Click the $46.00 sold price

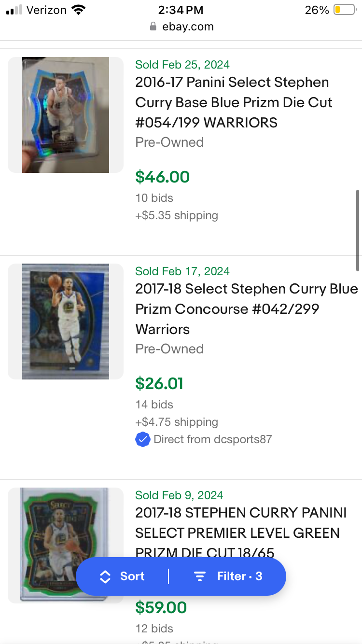point(163,177)
